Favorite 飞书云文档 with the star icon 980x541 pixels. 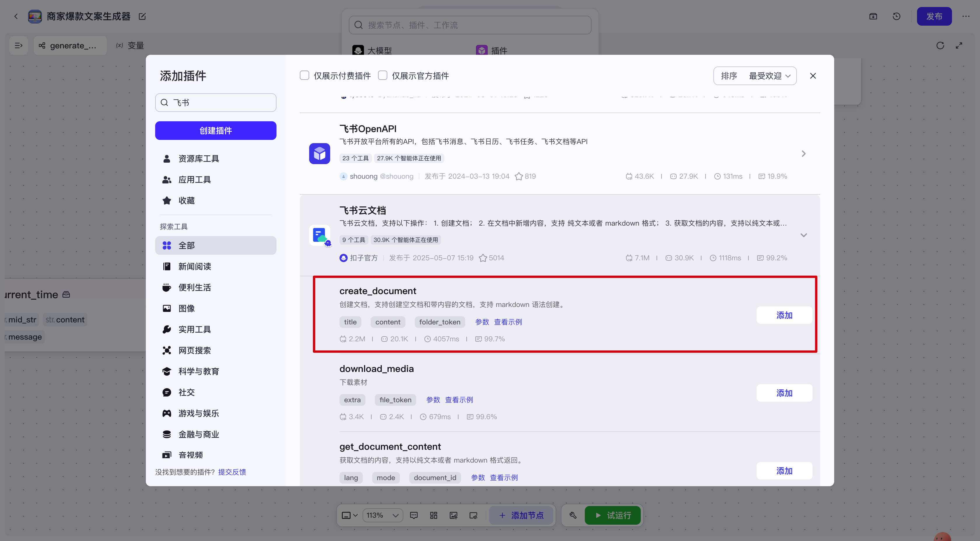(x=483, y=258)
